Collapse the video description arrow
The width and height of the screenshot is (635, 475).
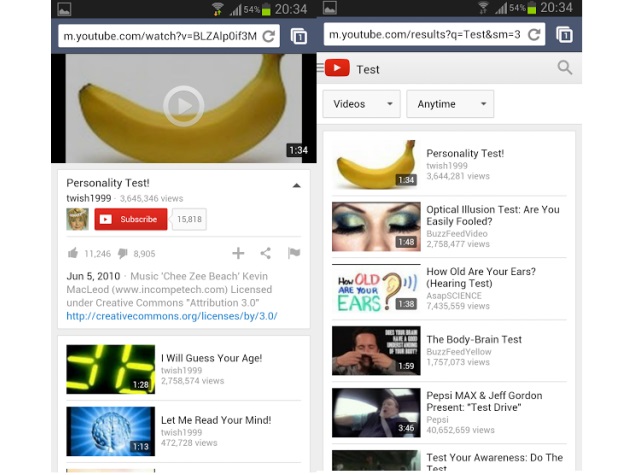[296, 185]
